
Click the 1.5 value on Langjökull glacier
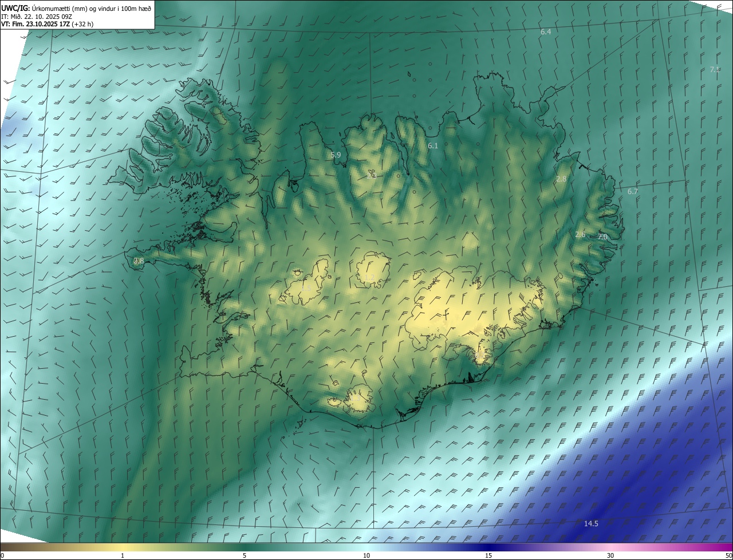[306, 287]
